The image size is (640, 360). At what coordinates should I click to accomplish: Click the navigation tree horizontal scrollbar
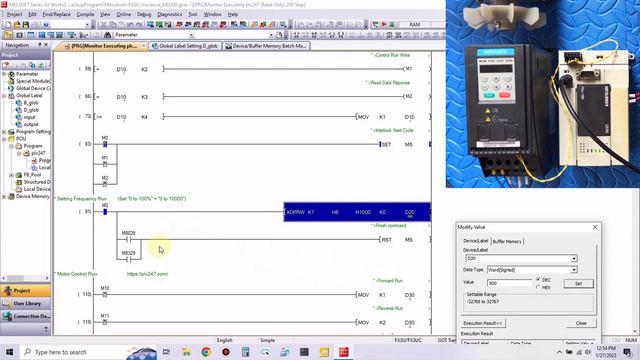[25, 278]
